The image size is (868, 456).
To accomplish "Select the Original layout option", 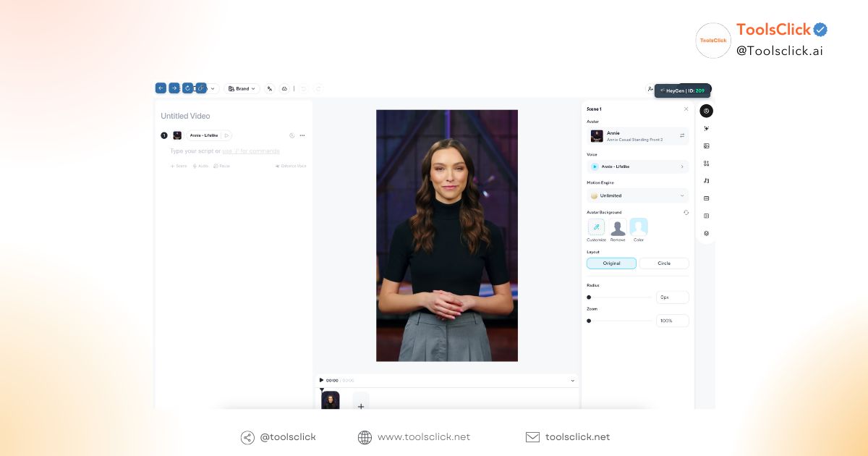I will (x=611, y=263).
